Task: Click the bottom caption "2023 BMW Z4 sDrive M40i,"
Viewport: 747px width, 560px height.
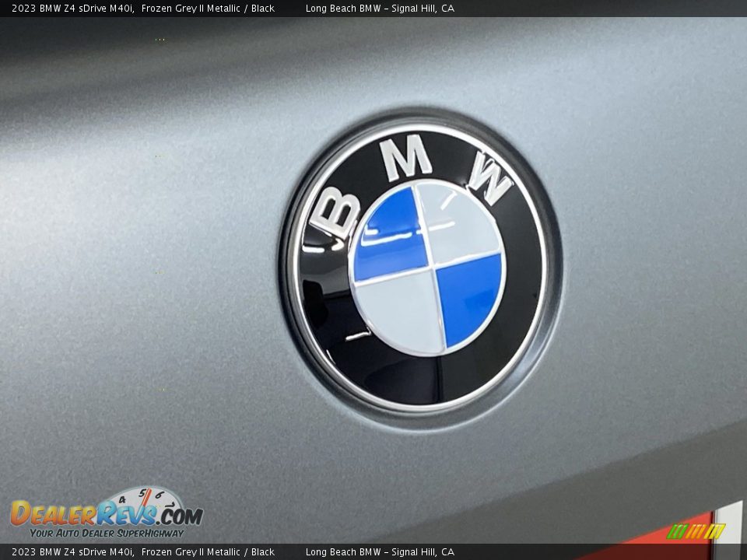Action: pyautogui.click(x=73, y=552)
